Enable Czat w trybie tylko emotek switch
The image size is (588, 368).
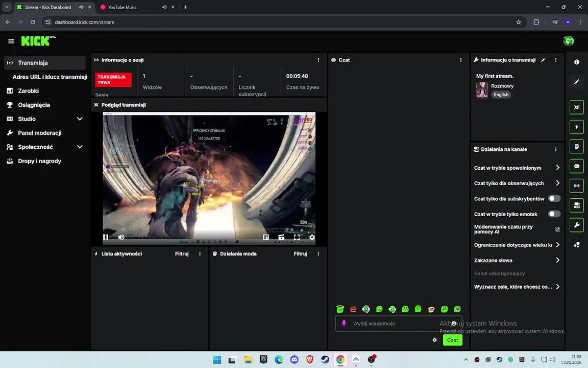[x=554, y=214]
